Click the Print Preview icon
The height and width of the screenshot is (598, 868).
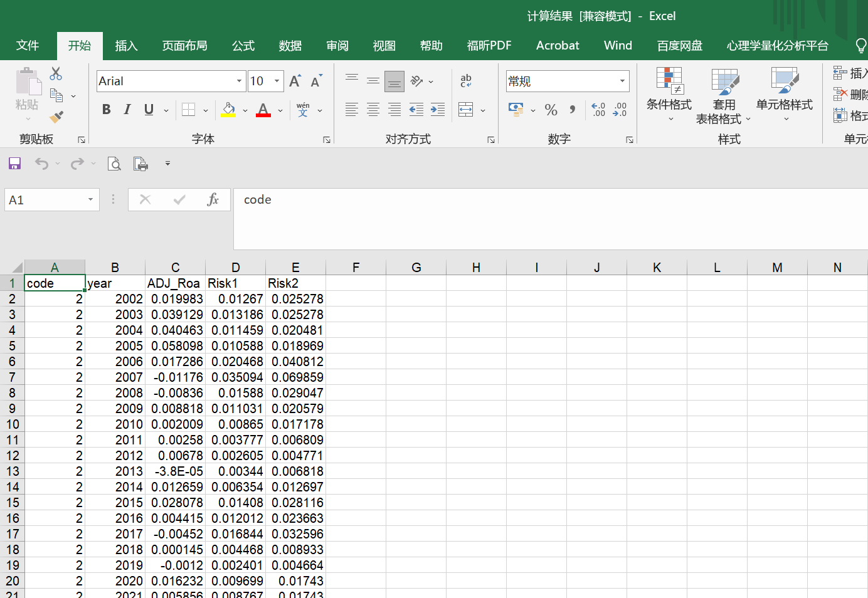[114, 164]
